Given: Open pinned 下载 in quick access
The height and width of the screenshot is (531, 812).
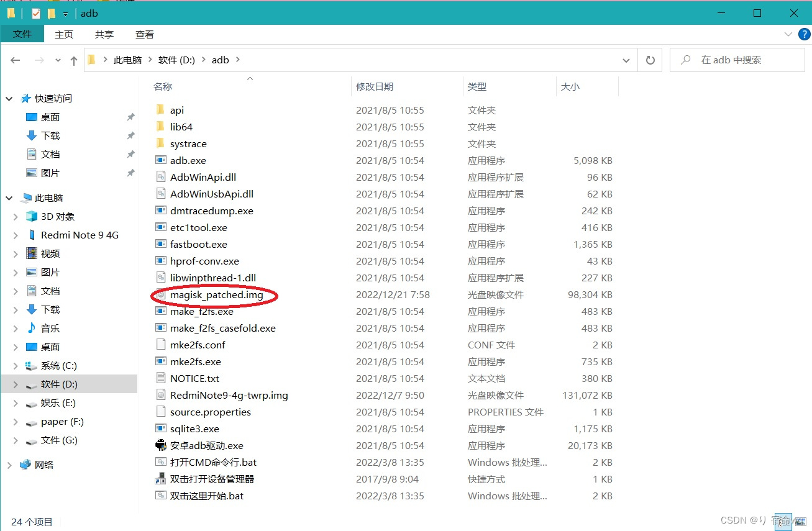Looking at the screenshot, I should tap(50, 135).
